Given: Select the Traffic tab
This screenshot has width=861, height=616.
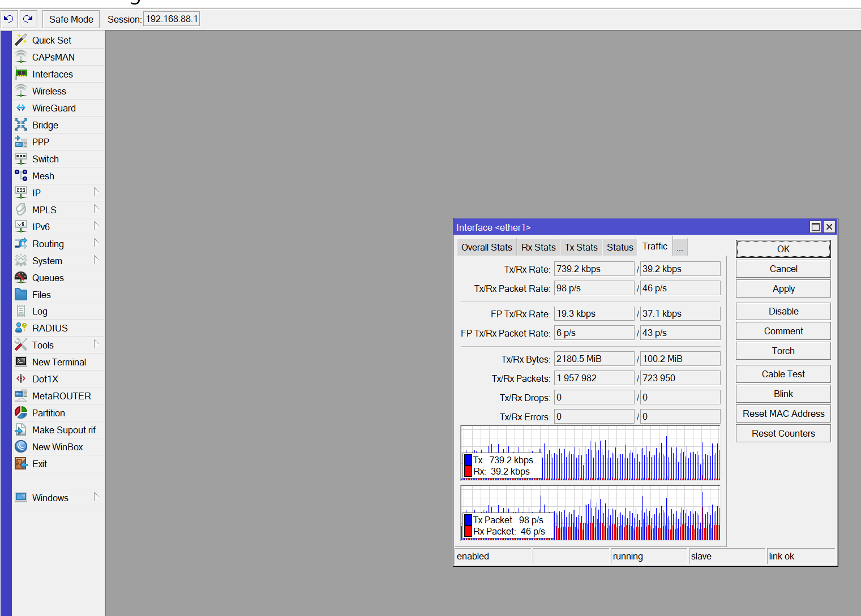Looking at the screenshot, I should pos(655,246).
